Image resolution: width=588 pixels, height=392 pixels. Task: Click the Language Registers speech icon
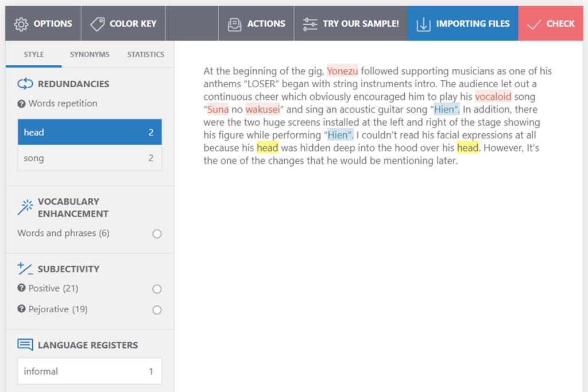click(25, 344)
